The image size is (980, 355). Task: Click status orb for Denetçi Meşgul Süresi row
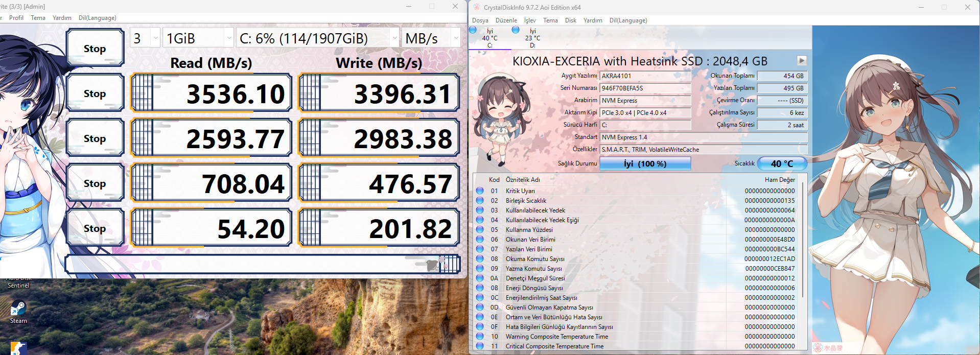tap(480, 278)
